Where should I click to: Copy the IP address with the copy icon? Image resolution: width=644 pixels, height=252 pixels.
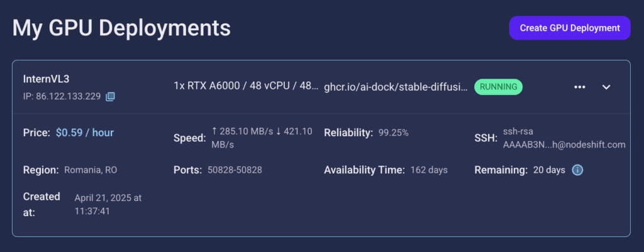tap(110, 97)
